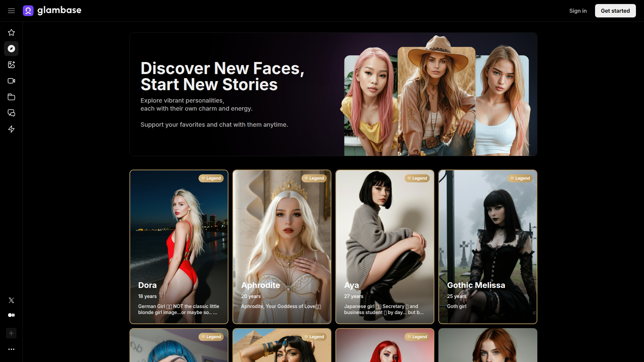Image resolution: width=644 pixels, height=362 pixels.
Task: Open the hamburger menu
Action: (11, 11)
